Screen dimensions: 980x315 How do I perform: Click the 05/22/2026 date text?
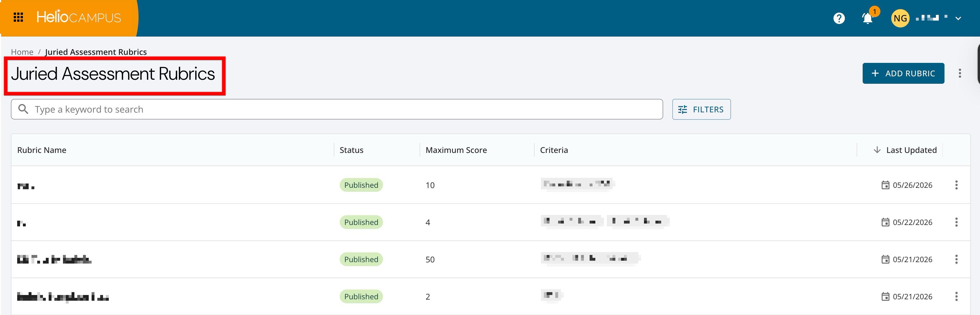pyautogui.click(x=912, y=222)
